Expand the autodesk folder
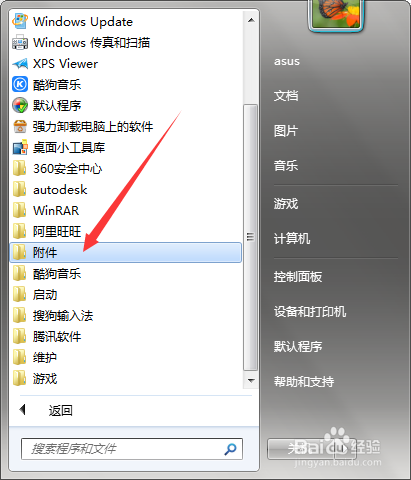This screenshot has width=411, height=480. (x=126, y=189)
